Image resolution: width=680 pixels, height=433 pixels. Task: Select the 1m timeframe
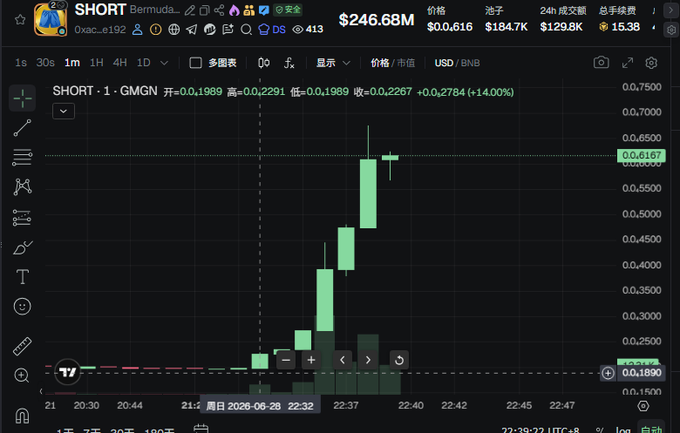pos(72,63)
